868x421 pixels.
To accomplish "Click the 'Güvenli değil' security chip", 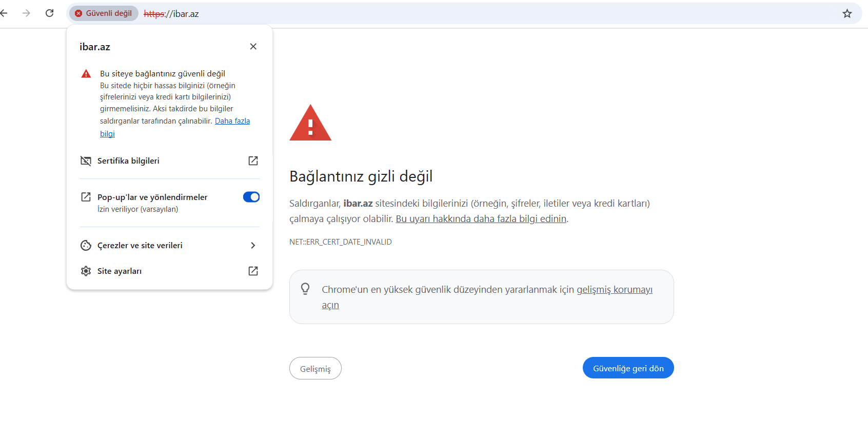I will 104,13.
